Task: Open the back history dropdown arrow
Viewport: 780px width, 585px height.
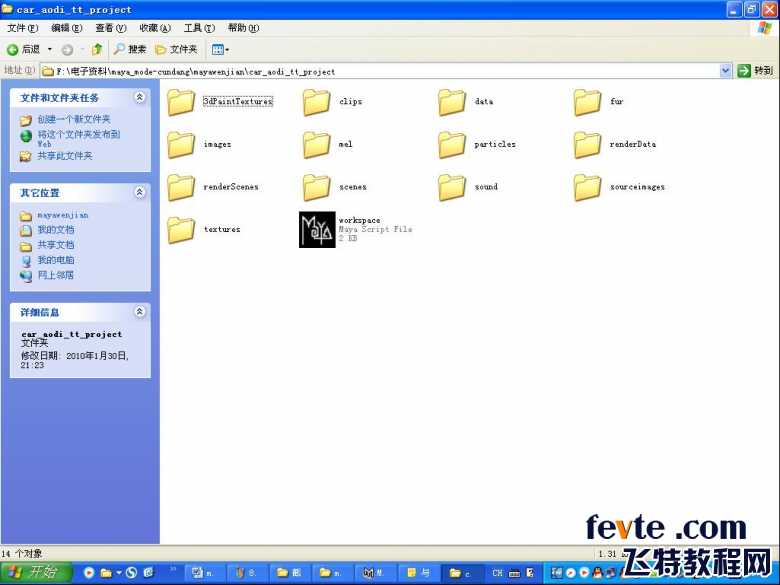Action: click(49, 49)
